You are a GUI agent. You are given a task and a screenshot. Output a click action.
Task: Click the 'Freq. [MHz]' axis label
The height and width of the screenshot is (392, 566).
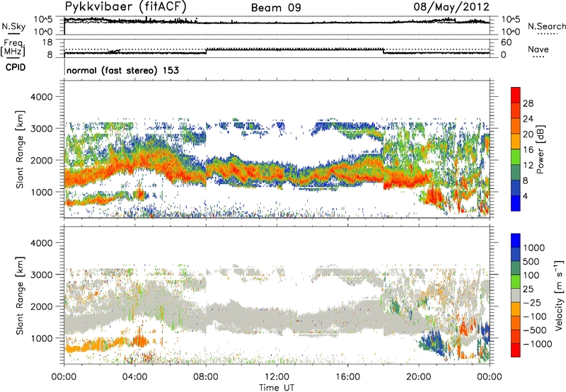tap(13, 47)
